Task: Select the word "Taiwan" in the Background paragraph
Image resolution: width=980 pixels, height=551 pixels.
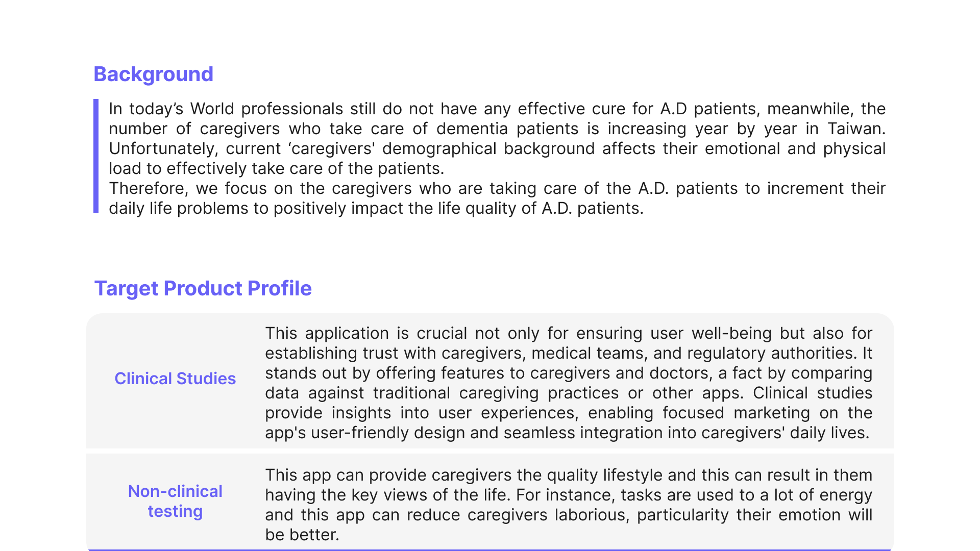Action: pyautogui.click(x=855, y=129)
